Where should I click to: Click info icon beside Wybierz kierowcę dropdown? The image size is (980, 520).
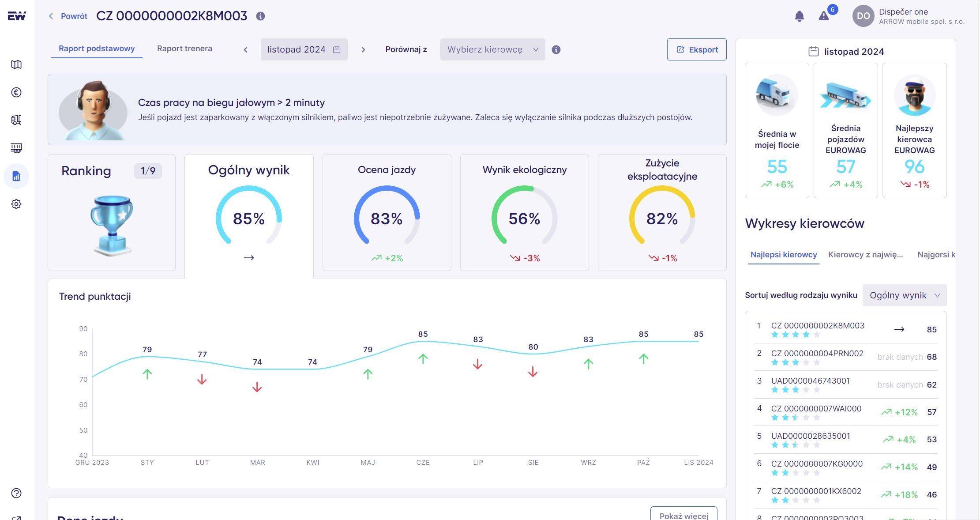(556, 50)
